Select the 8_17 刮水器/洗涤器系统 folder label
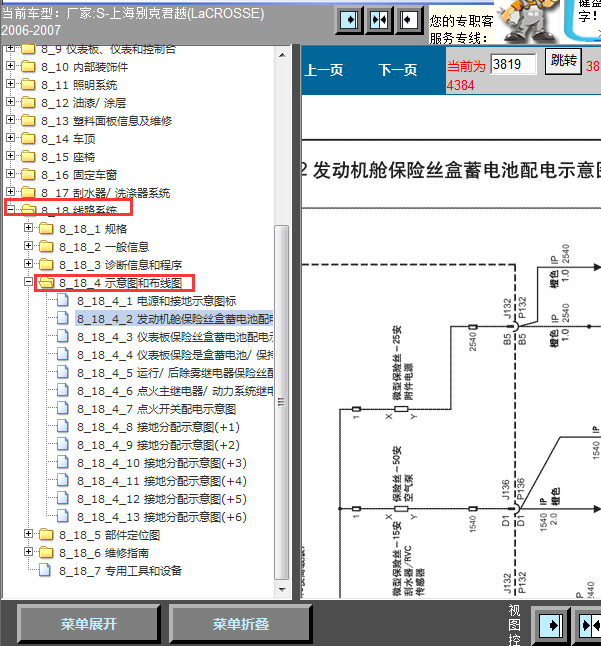This screenshot has height=646, width=601. coord(105,193)
